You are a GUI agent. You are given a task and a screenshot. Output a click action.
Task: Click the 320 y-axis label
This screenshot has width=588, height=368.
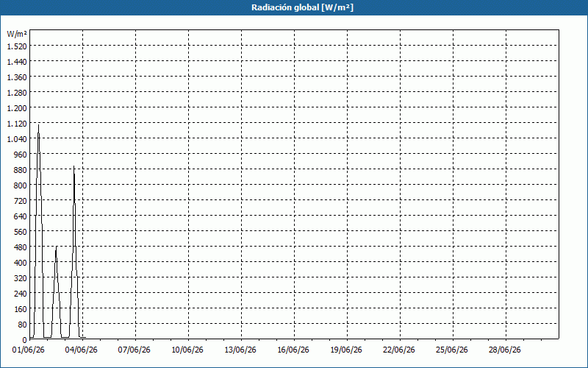click(21, 278)
